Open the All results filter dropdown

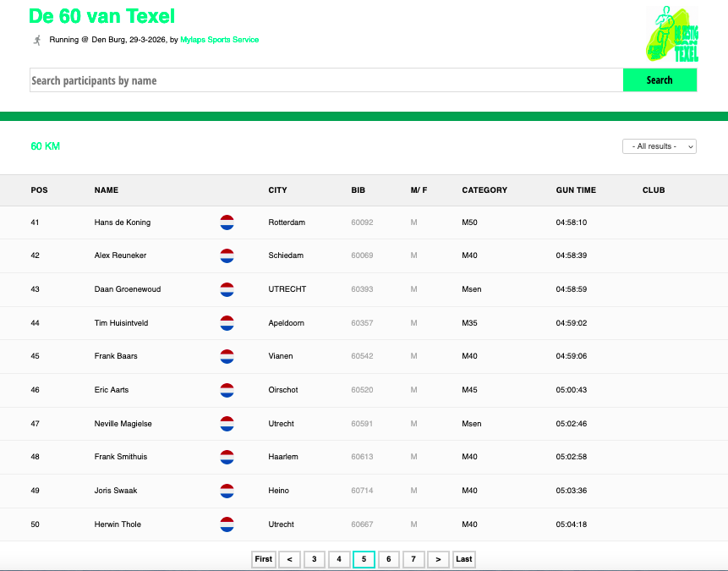coord(659,146)
